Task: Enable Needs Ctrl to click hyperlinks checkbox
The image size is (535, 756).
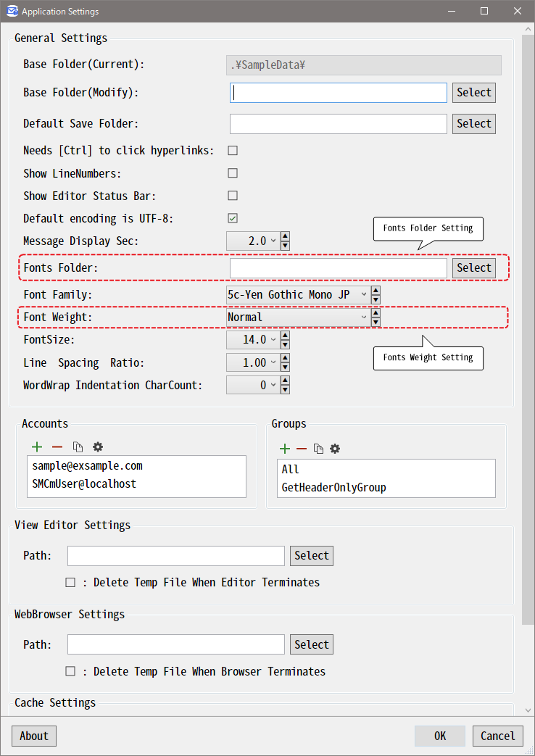Action: point(233,151)
